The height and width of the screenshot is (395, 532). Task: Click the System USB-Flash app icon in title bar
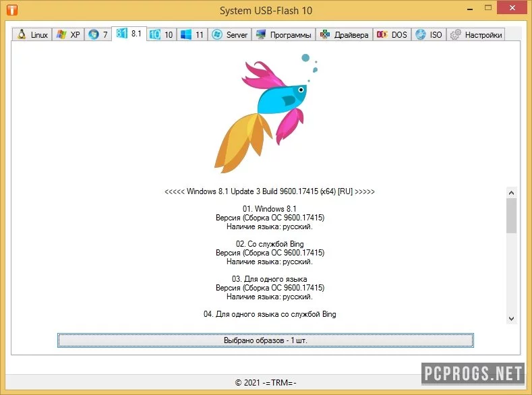[12, 10]
